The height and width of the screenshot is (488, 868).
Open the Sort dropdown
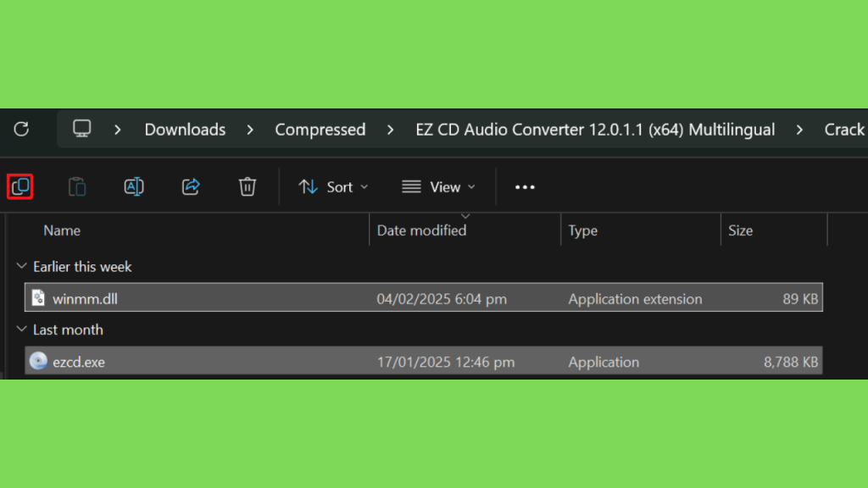333,187
